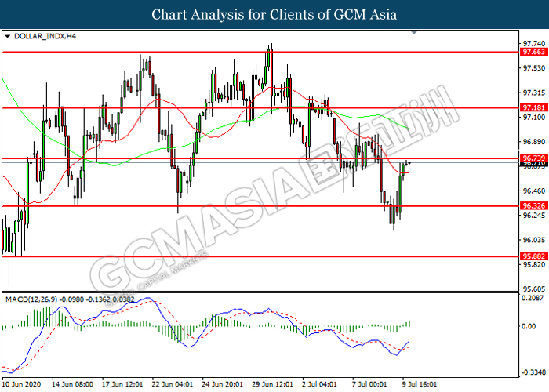Viewport: 549px width, 392px height.
Task: Click the 97.740 price axis value
Action: point(534,43)
